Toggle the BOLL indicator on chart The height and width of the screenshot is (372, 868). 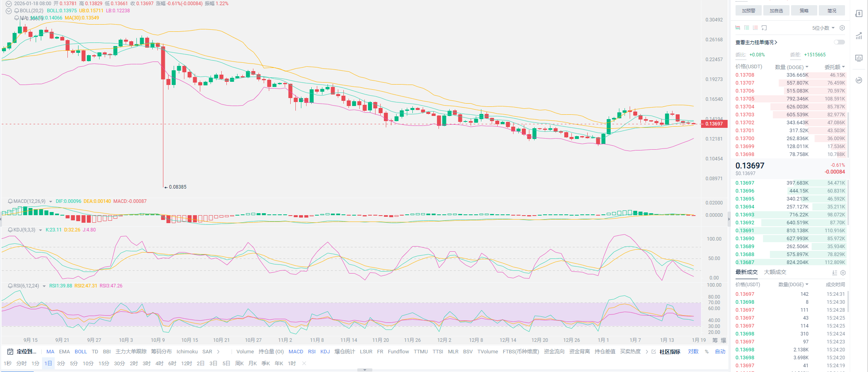pyautogui.click(x=80, y=351)
